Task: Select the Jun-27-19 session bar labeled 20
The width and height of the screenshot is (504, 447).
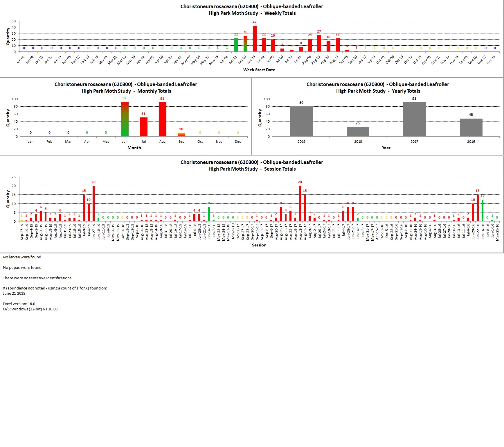Action: tap(93, 203)
